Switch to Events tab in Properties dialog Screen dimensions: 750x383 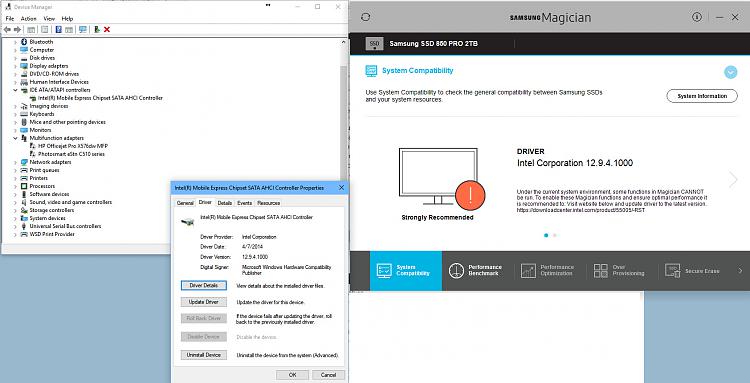[244, 203]
